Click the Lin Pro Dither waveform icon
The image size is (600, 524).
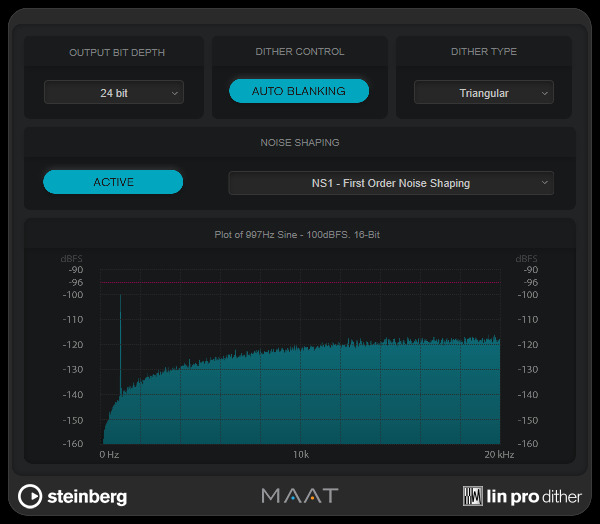coord(474,495)
